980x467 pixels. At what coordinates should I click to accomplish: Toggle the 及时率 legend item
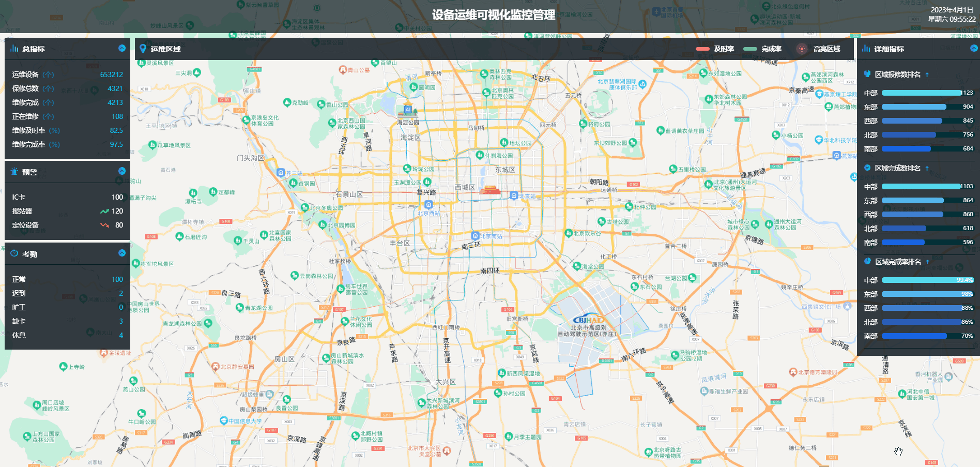click(x=715, y=49)
